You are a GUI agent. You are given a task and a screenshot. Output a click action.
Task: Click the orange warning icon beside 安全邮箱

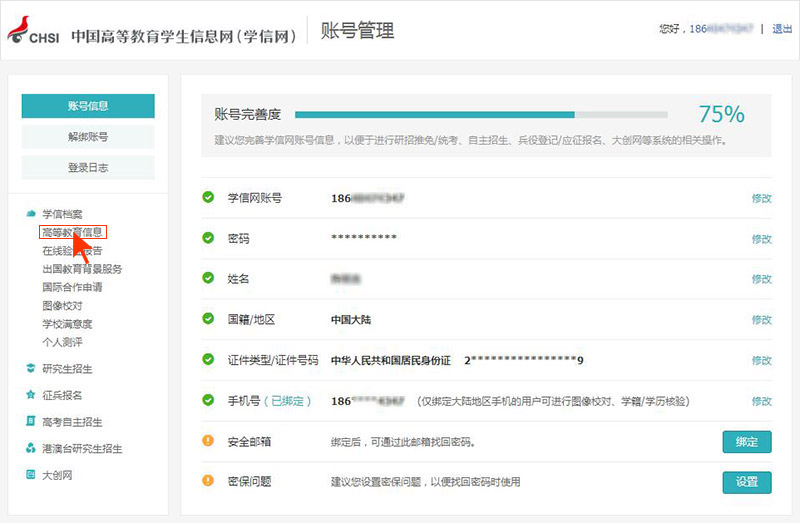[x=208, y=440]
